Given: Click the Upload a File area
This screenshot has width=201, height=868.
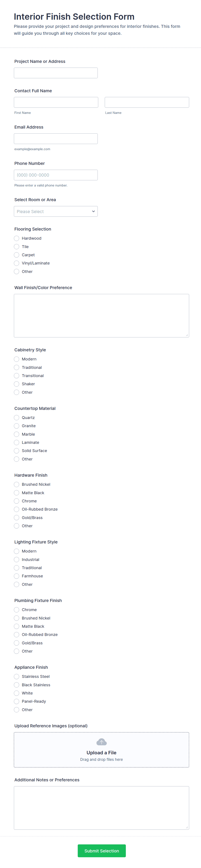Looking at the screenshot, I should (x=102, y=753).
